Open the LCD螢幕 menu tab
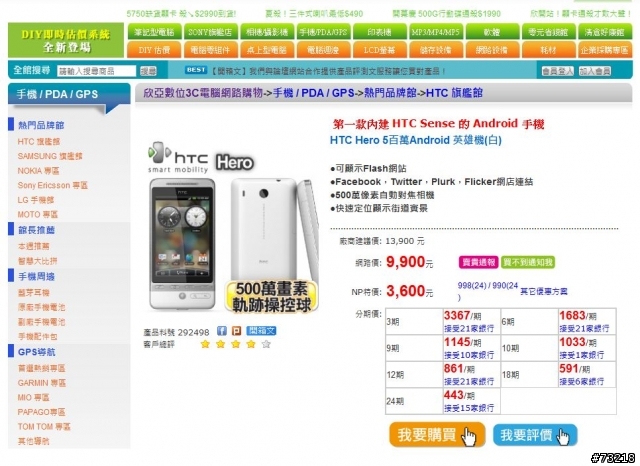The height and width of the screenshot is (466, 640). coord(379,50)
